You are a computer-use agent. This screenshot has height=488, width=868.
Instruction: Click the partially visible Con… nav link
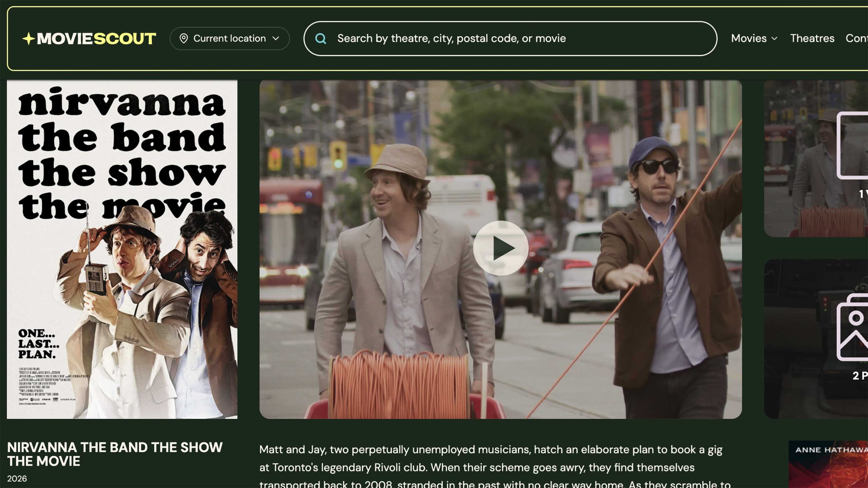856,38
